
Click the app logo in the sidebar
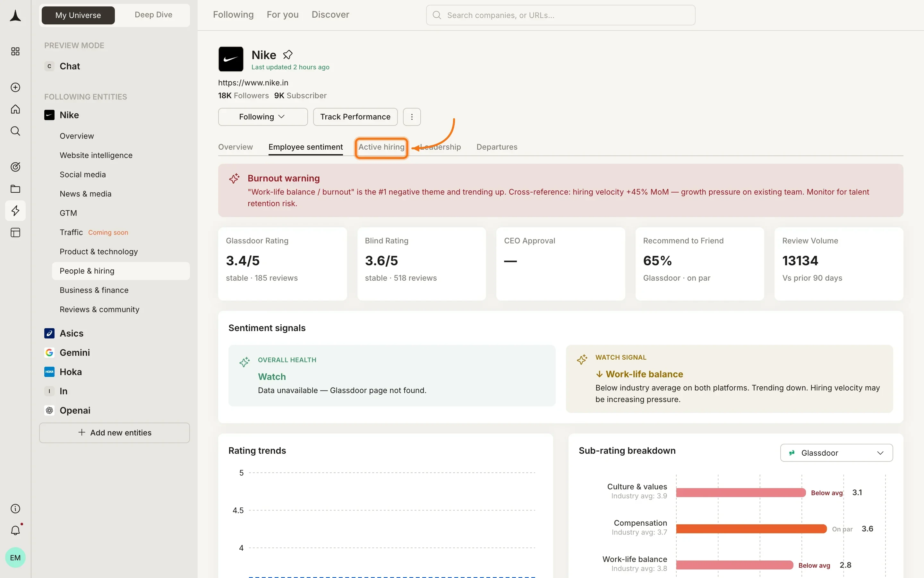[15, 16]
